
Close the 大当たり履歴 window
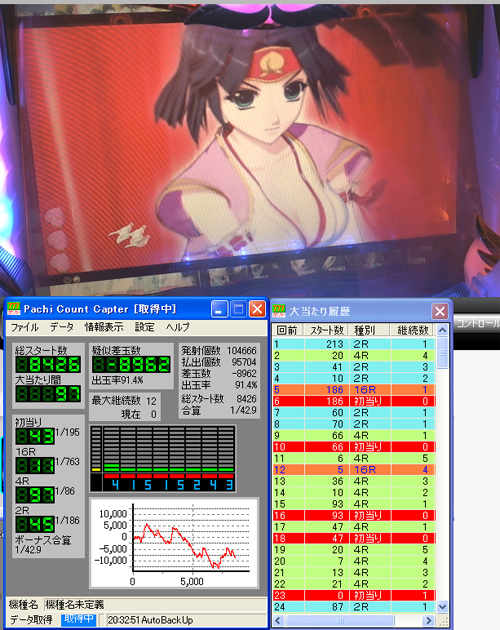(x=440, y=311)
